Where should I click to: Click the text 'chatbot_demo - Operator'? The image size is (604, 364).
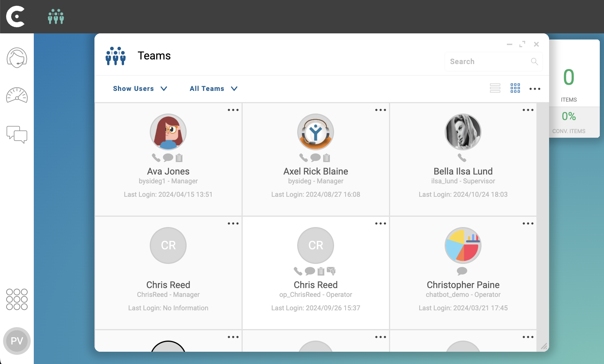pyautogui.click(x=463, y=295)
